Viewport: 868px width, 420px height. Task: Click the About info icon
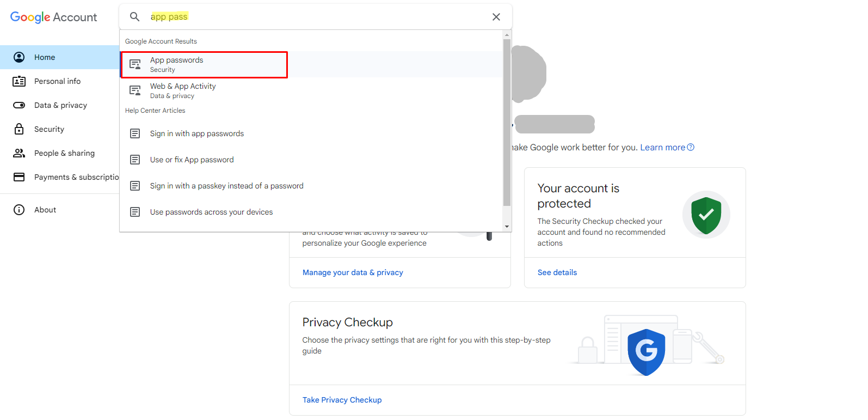click(19, 210)
